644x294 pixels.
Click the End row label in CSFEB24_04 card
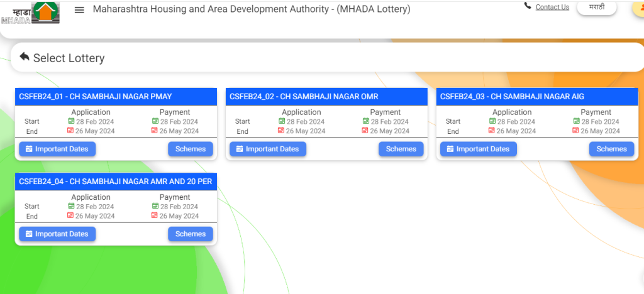(x=31, y=217)
